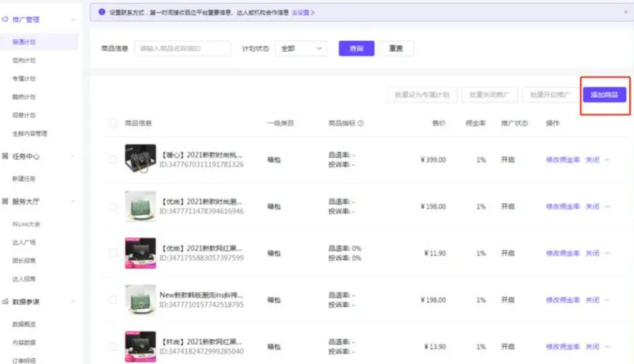This screenshot has width=634, height=364.
Task: Click 修改佣金率 for New新款韩版 row
Action: click(x=563, y=300)
